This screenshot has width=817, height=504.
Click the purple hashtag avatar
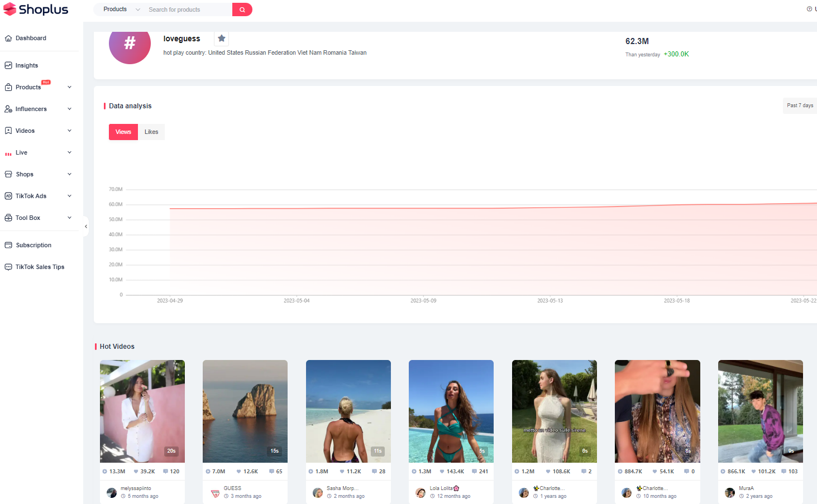coord(130,44)
